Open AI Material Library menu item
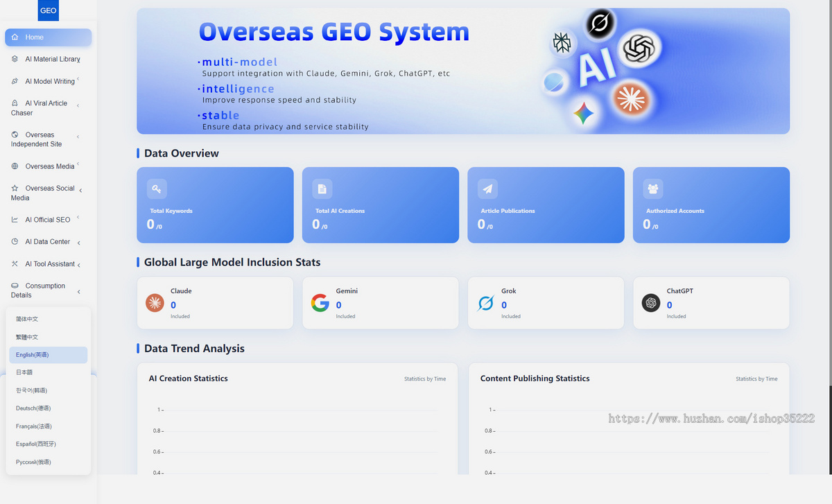This screenshot has width=832, height=504. coord(49,59)
